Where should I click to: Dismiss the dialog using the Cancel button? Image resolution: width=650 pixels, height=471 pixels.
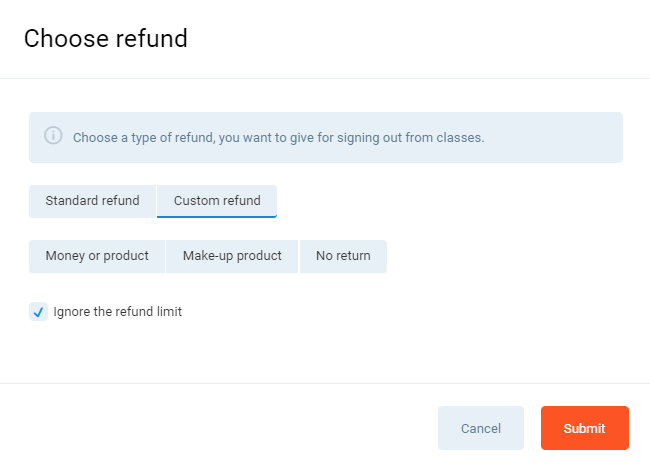tap(480, 428)
